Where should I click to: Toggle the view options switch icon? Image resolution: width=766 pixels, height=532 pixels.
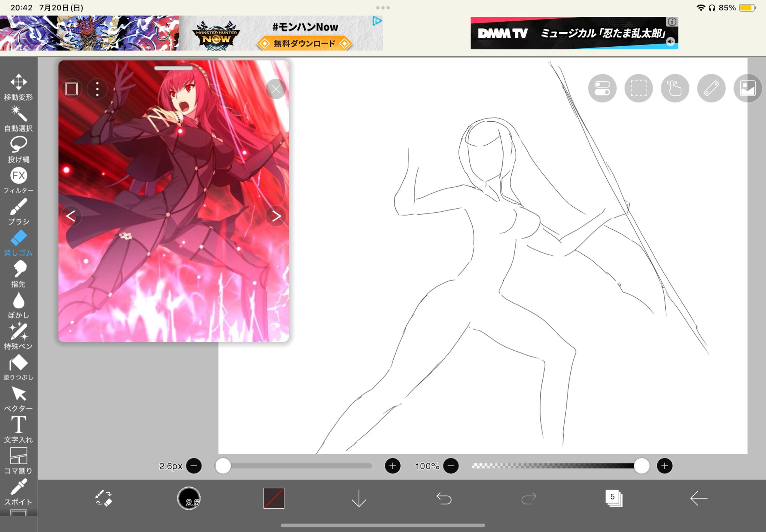[x=602, y=88]
